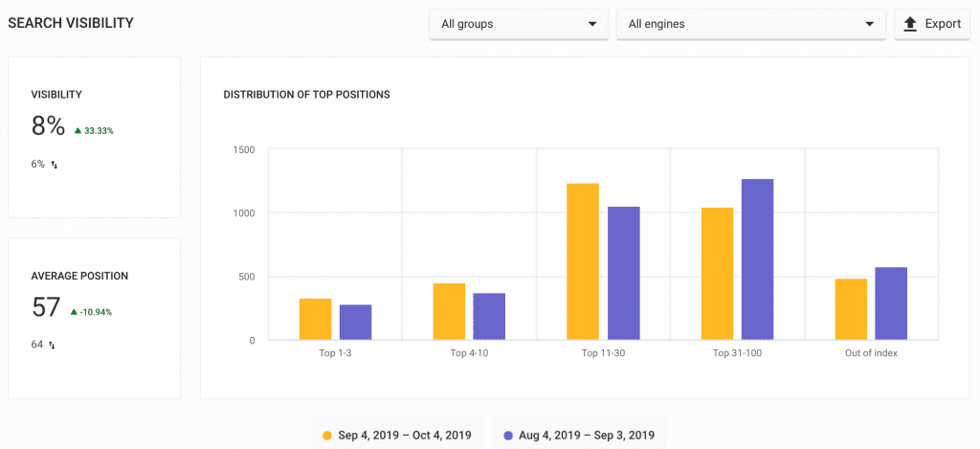
Task: Click green up triangle next to -10.94%
Action: coord(74,311)
